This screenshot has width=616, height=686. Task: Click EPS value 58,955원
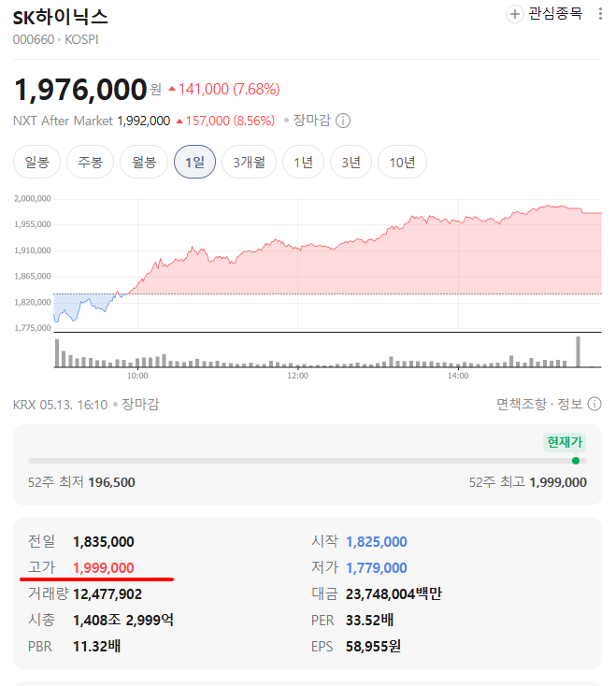tap(373, 646)
